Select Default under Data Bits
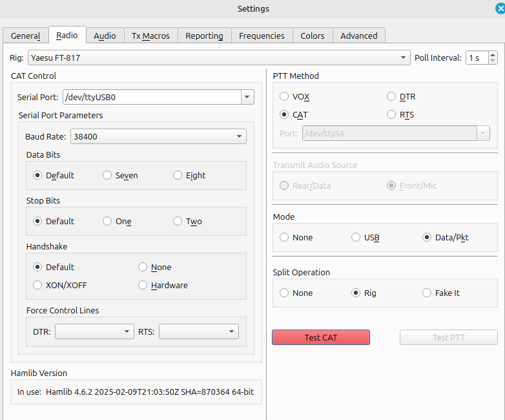This screenshot has height=420, width=505. click(x=54, y=175)
